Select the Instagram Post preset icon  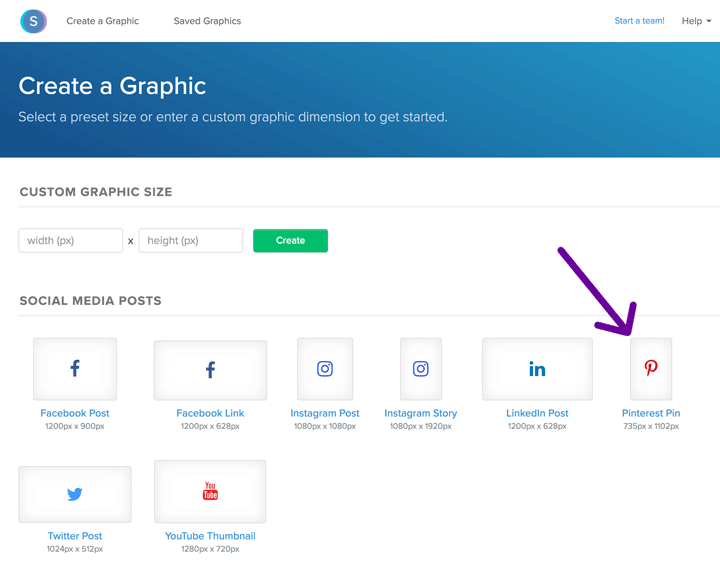pyautogui.click(x=325, y=369)
